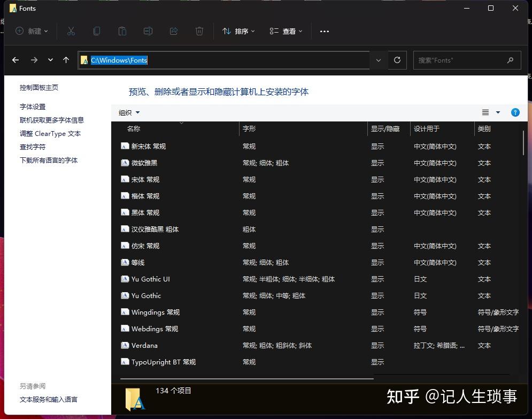Minimize the Fonts window
Screen dimensions: 532x419
point(467,8)
